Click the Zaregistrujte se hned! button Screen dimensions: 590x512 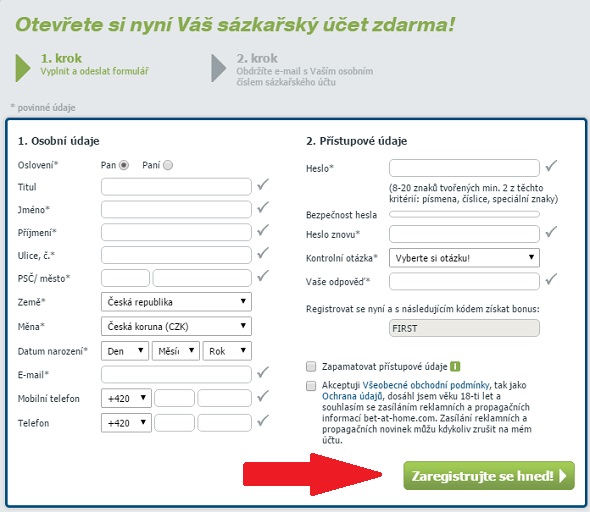(x=489, y=476)
